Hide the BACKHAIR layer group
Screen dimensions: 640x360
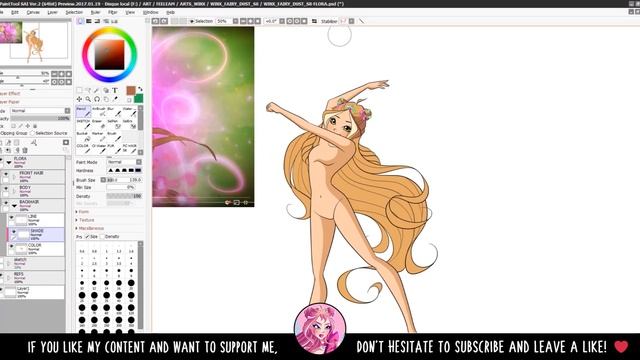click(x=6, y=203)
